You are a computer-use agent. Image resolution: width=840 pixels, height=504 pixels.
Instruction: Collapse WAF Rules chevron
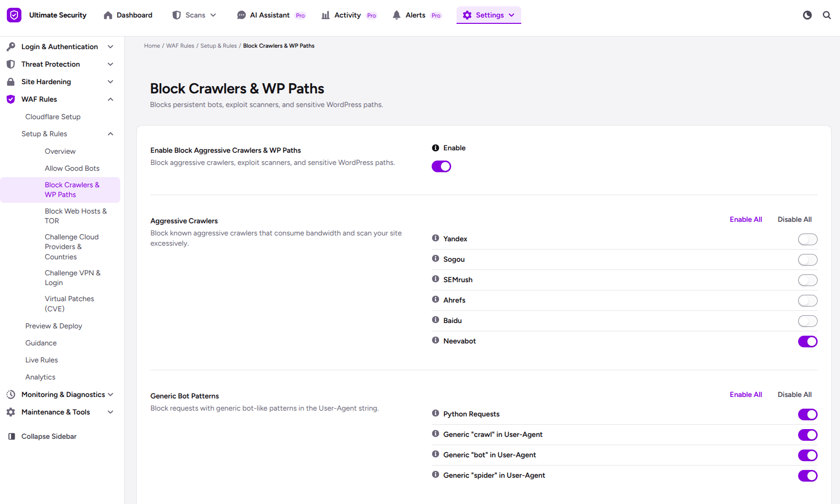(x=110, y=99)
